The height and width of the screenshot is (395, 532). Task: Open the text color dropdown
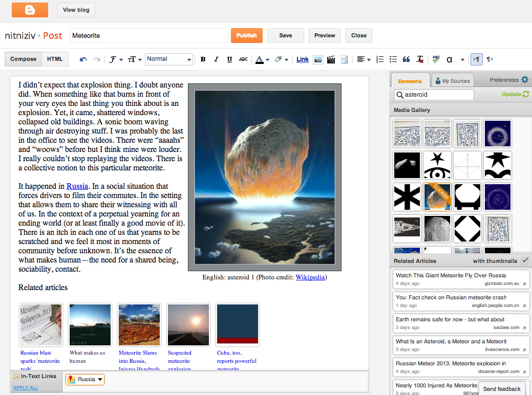(x=262, y=59)
